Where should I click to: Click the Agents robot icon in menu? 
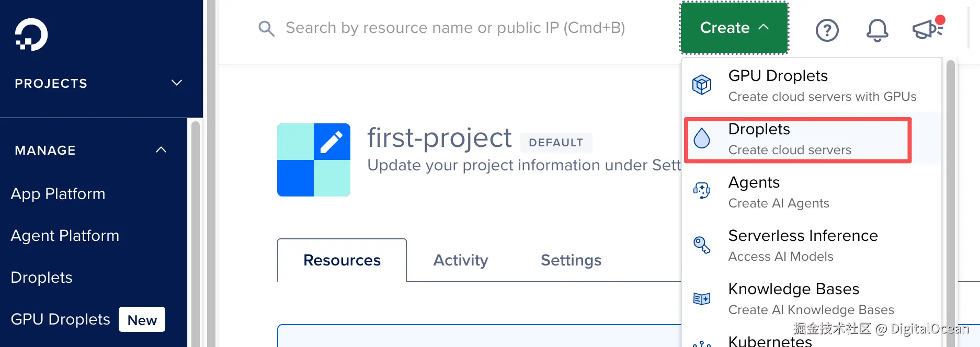[702, 191]
